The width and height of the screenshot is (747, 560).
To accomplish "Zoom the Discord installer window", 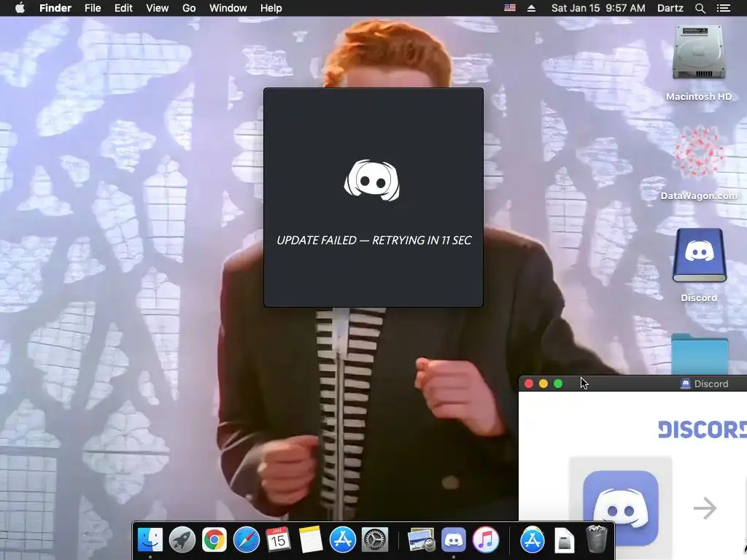I will click(558, 384).
